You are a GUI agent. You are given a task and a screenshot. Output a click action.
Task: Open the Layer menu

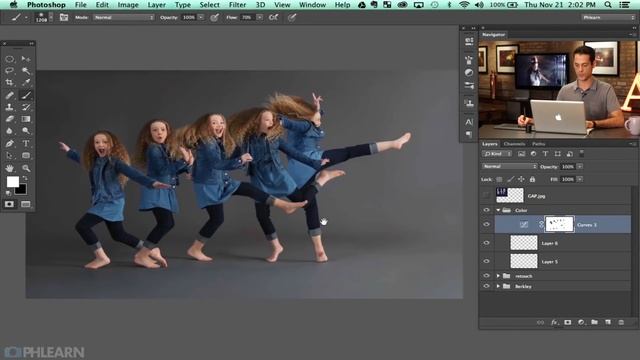[x=157, y=5]
